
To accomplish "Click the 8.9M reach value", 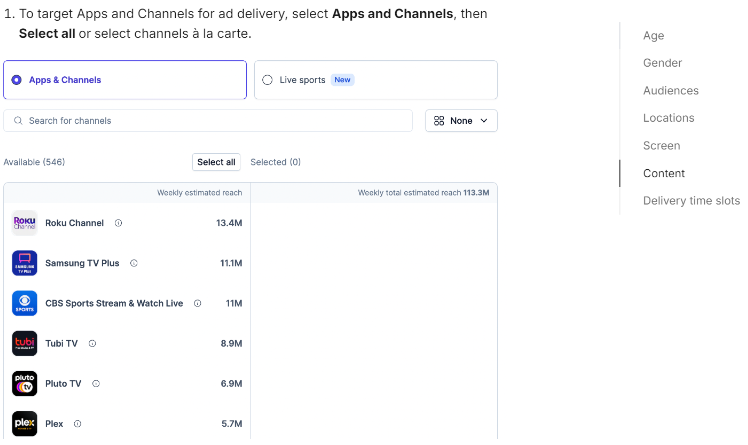I will point(231,343).
